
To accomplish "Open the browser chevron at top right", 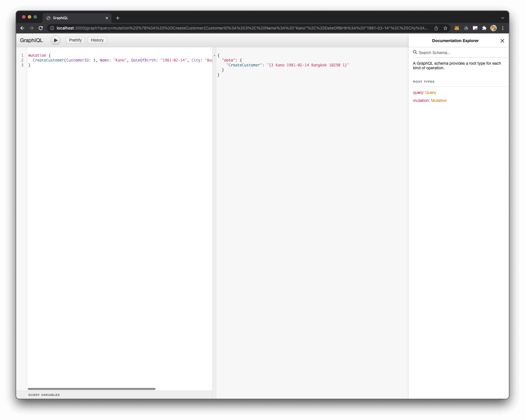I will pos(502,18).
